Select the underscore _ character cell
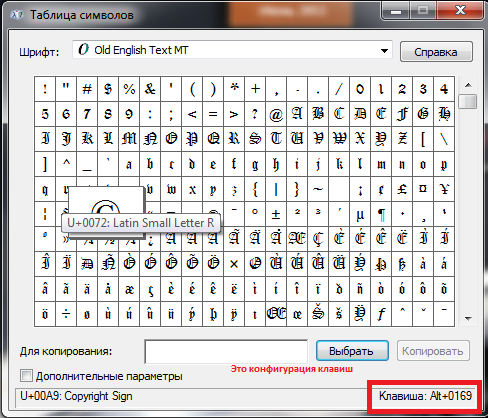 (x=87, y=164)
